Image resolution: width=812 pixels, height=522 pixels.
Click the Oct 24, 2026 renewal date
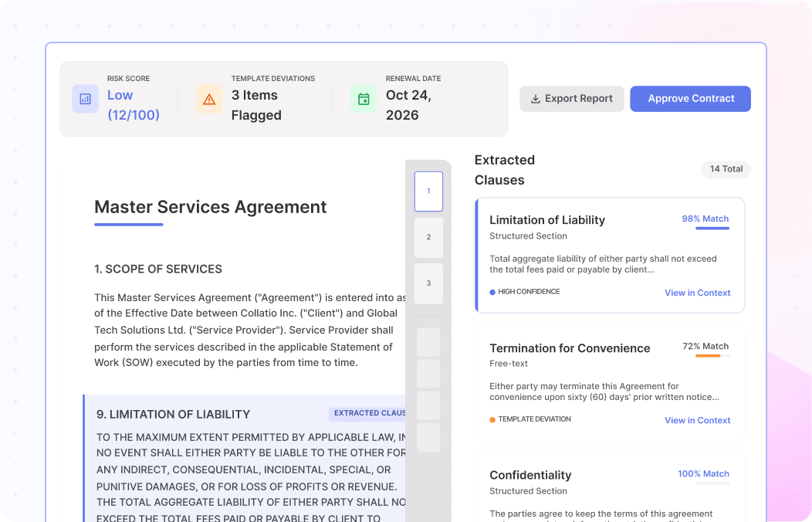tap(408, 105)
